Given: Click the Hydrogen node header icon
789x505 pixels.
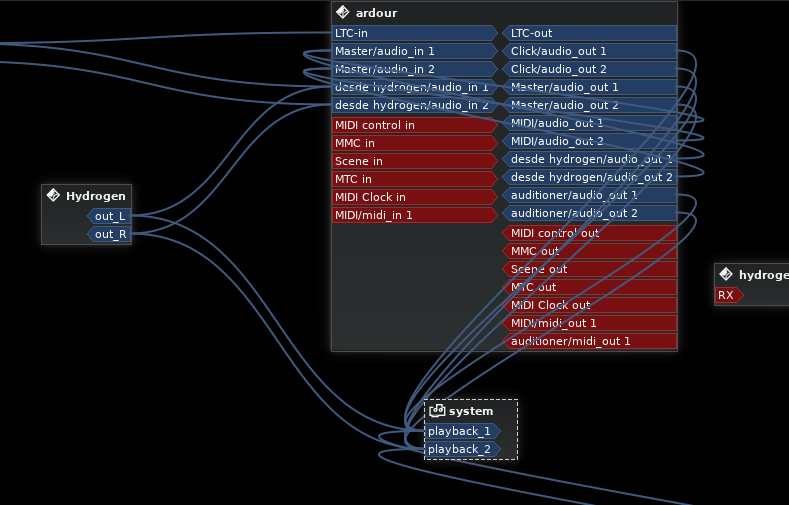Looking at the screenshot, I should point(53,196).
